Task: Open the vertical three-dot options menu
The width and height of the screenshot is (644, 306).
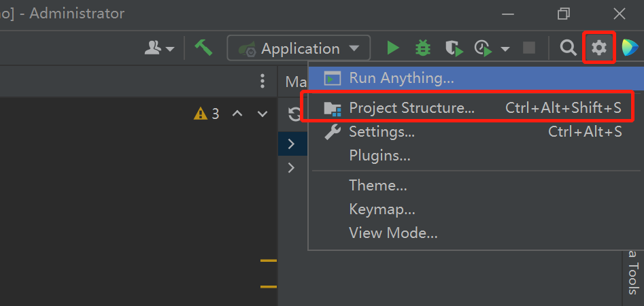Action: pyautogui.click(x=262, y=82)
